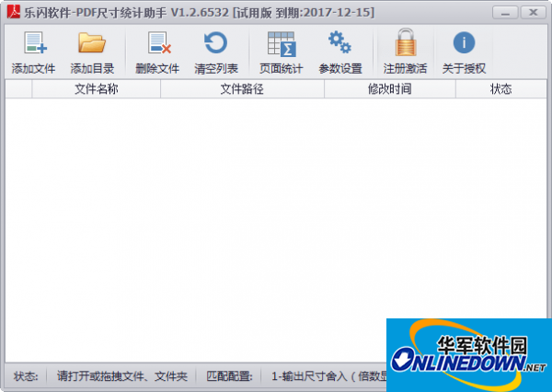The height and width of the screenshot is (392, 552).
Task: Click Delete File (删除文件) icon
Action: (x=159, y=42)
